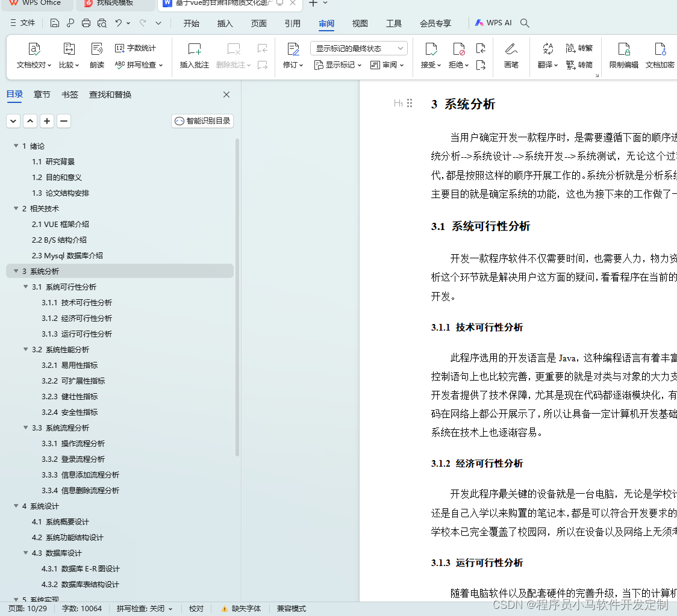The height and width of the screenshot is (616, 677).
Task: Open the 显示标记的最终状态 dropdown
Action: click(x=359, y=48)
